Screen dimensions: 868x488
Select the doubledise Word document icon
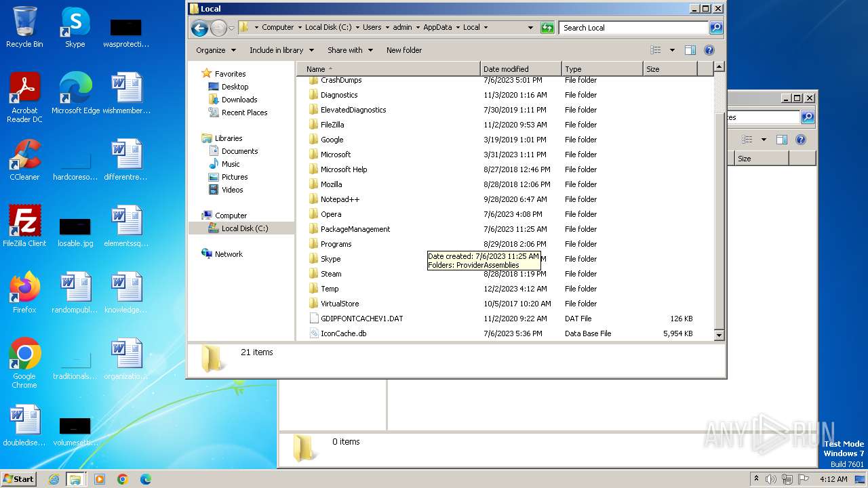point(24,425)
